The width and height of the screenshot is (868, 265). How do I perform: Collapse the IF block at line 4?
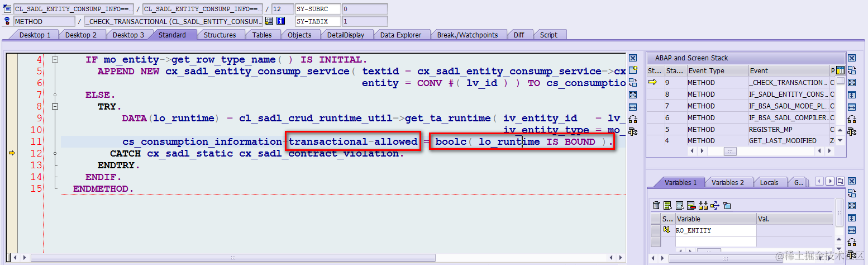tap(55, 59)
